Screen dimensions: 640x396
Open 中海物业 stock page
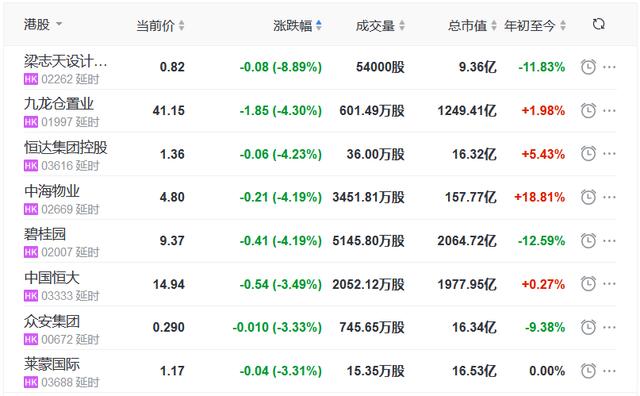coord(51,191)
